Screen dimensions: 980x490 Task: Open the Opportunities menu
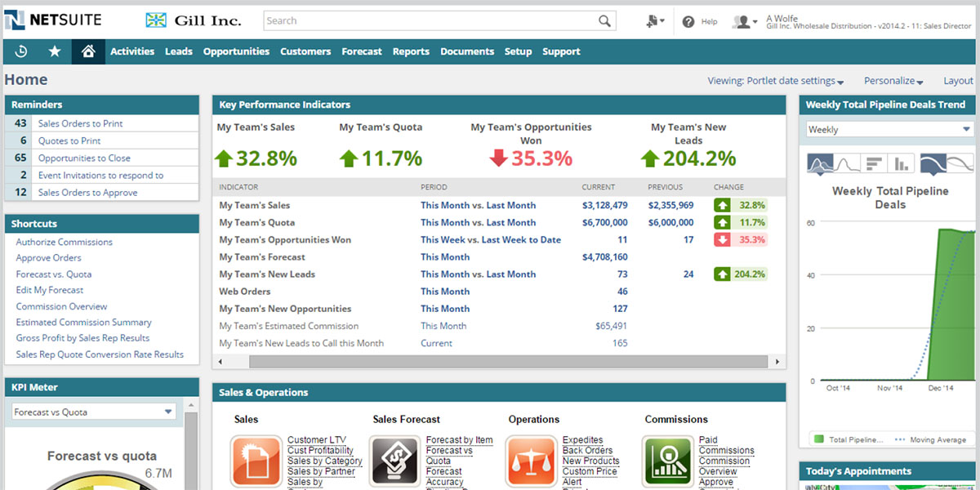click(x=236, y=51)
